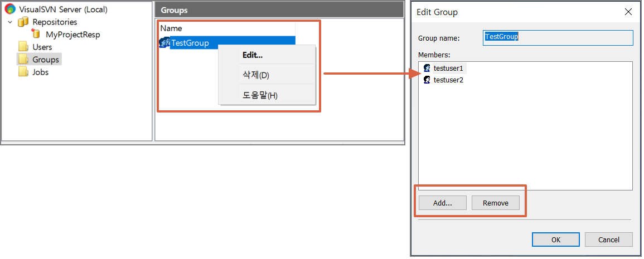The height and width of the screenshot is (259, 644).
Task: Collapse the Repositories tree node
Action: pos(10,22)
